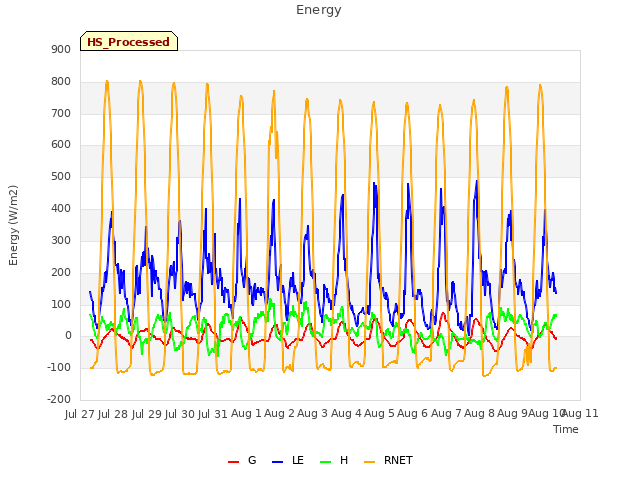The height and width of the screenshot is (480, 640).
Task: Click the -200 y-axis tick label
Action: click(x=59, y=399)
